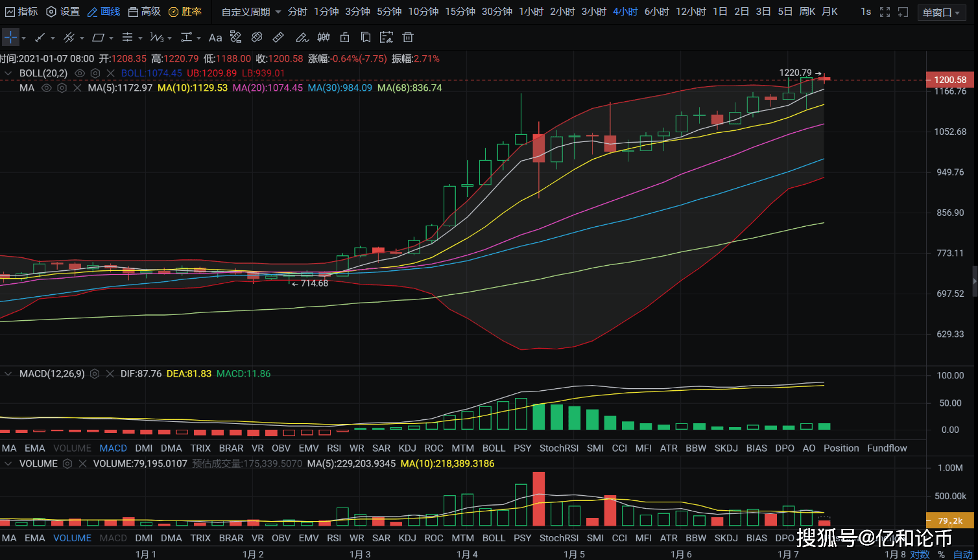Image resolution: width=978 pixels, height=560 pixels.
Task: Select StochRSI in the VOLUME panel indicator row
Action: click(x=559, y=538)
